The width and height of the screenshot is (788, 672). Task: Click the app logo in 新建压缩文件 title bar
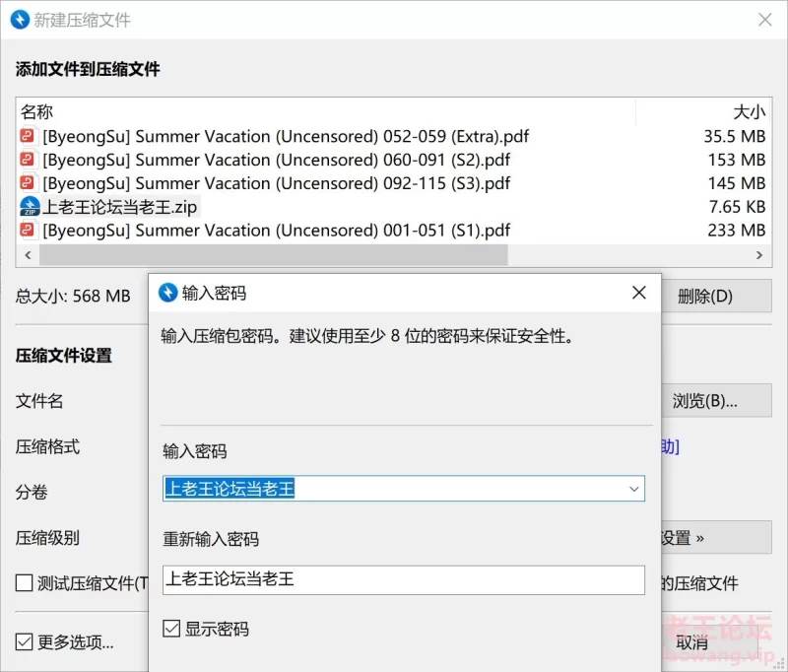(x=18, y=20)
